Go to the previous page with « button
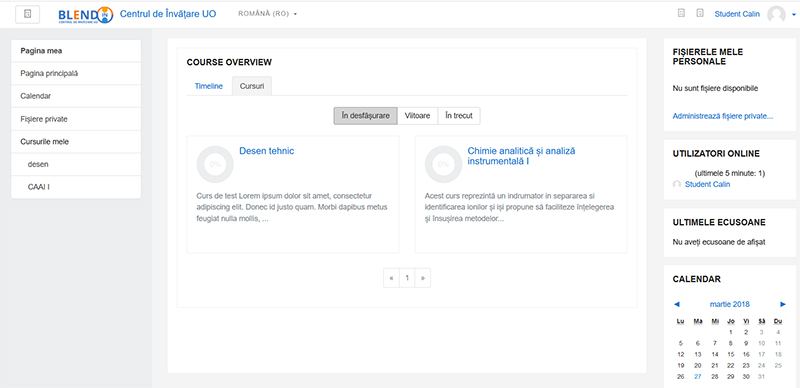Image resolution: width=800 pixels, height=388 pixels. click(x=391, y=278)
